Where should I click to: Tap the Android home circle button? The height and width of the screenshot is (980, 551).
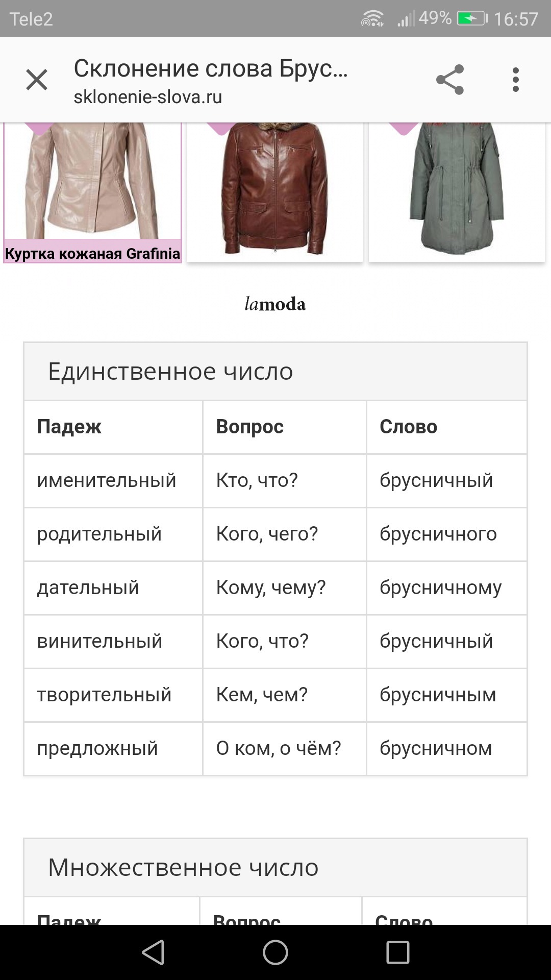pos(275,952)
